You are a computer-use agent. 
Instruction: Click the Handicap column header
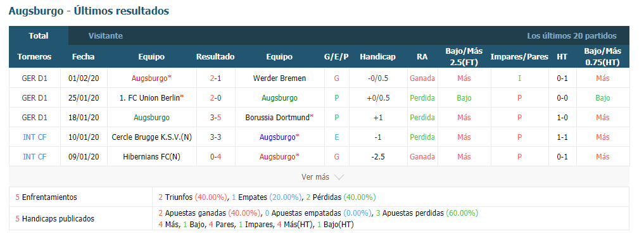tap(377, 57)
